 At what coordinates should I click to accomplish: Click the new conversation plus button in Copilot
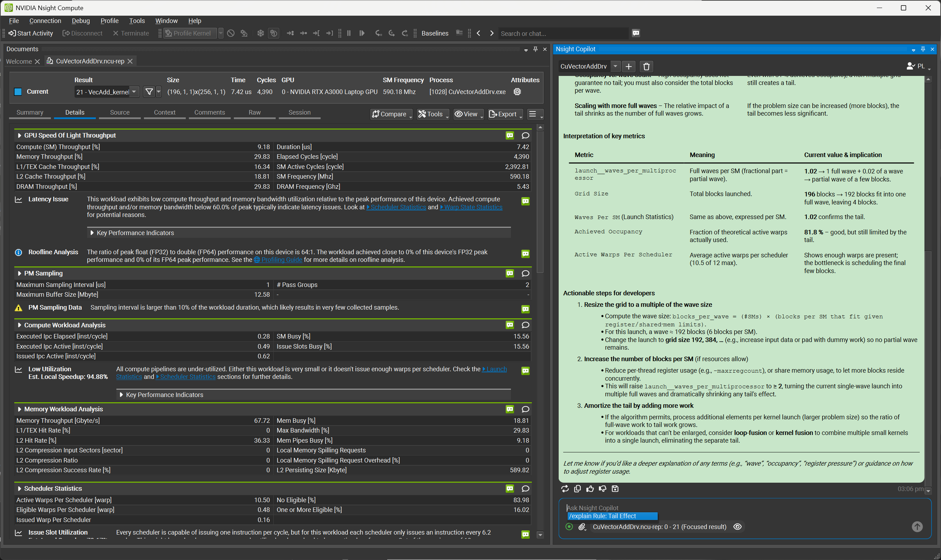point(629,67)
